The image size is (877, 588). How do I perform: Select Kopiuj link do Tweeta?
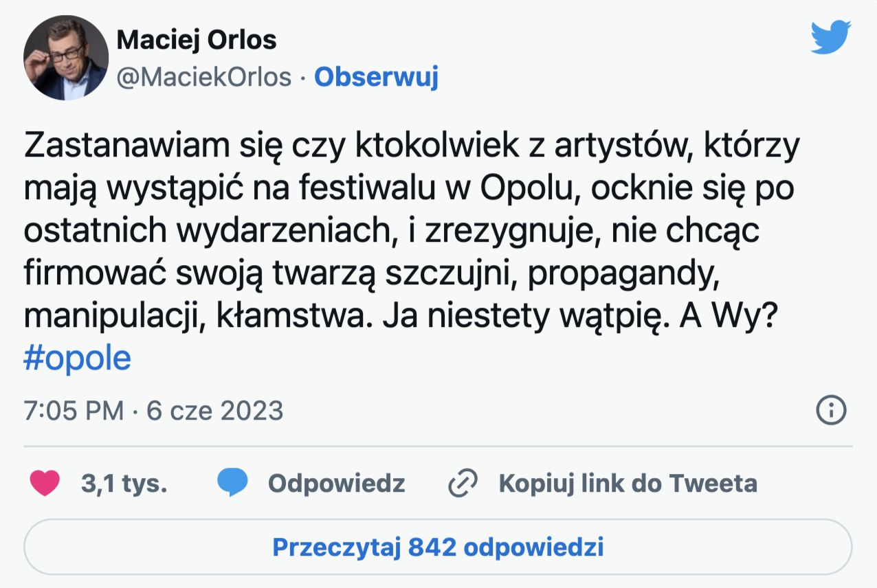(x=628, y=484)
